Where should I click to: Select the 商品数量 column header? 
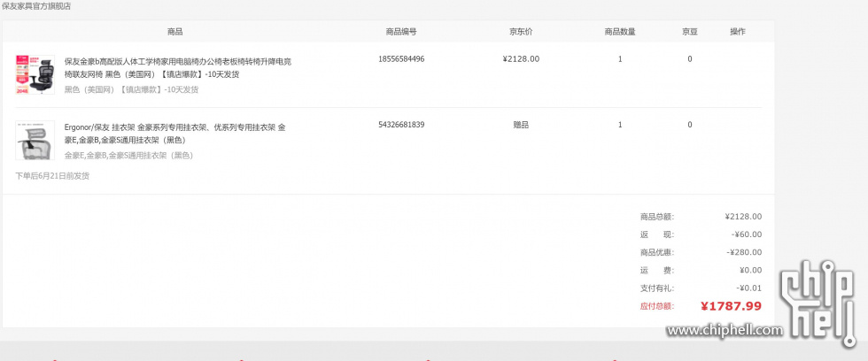click(620, 32)
